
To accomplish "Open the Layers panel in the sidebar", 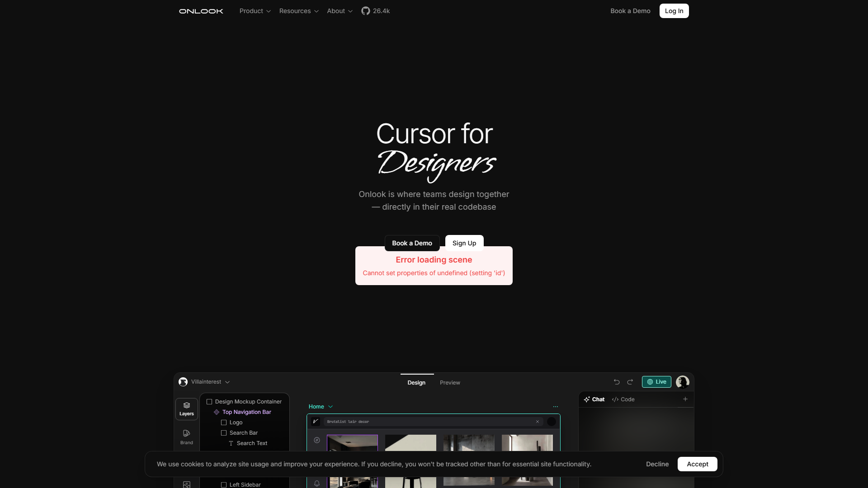I will 187,409.
